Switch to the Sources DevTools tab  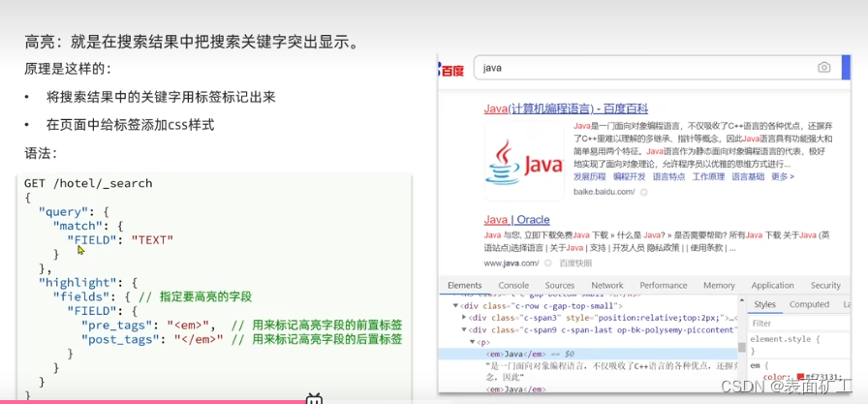click(560, 286)
